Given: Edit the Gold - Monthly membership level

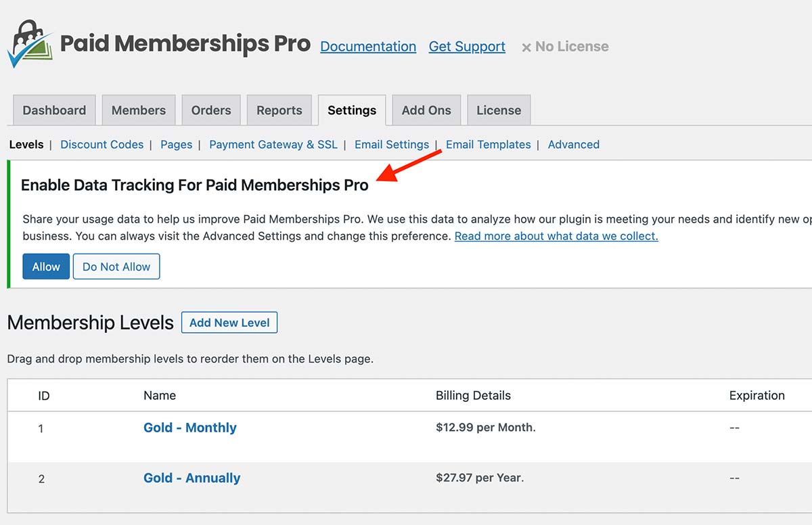Looking at the screenshot, I should [189, 428].
